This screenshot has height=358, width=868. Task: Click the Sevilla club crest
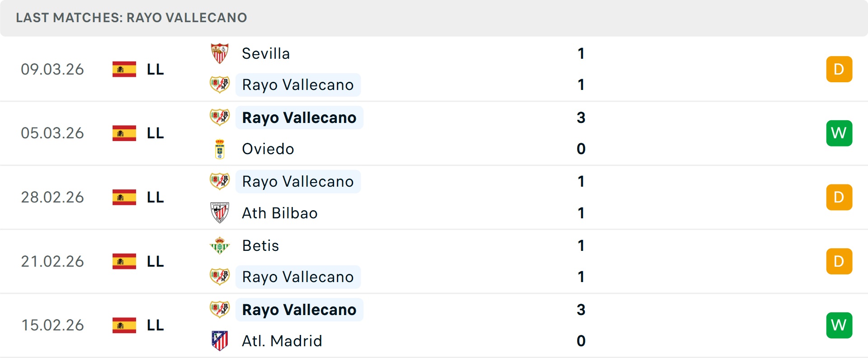(x=220, y=52)
